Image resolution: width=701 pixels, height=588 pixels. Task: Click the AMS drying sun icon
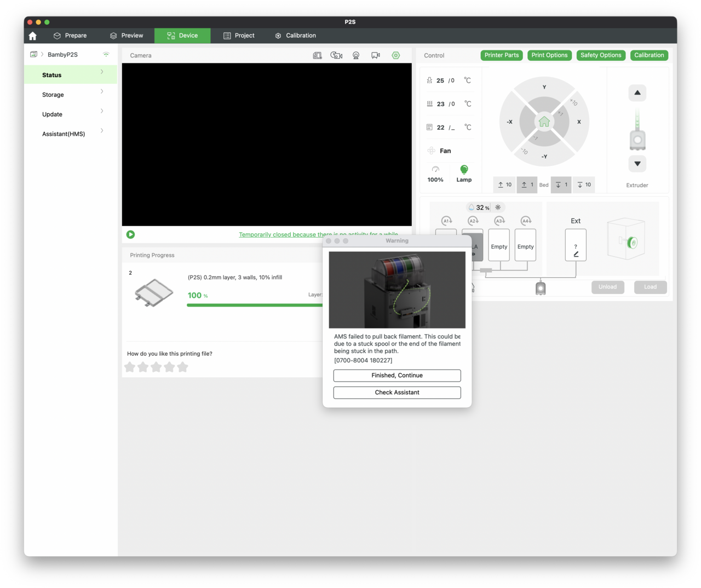(498, 207)
